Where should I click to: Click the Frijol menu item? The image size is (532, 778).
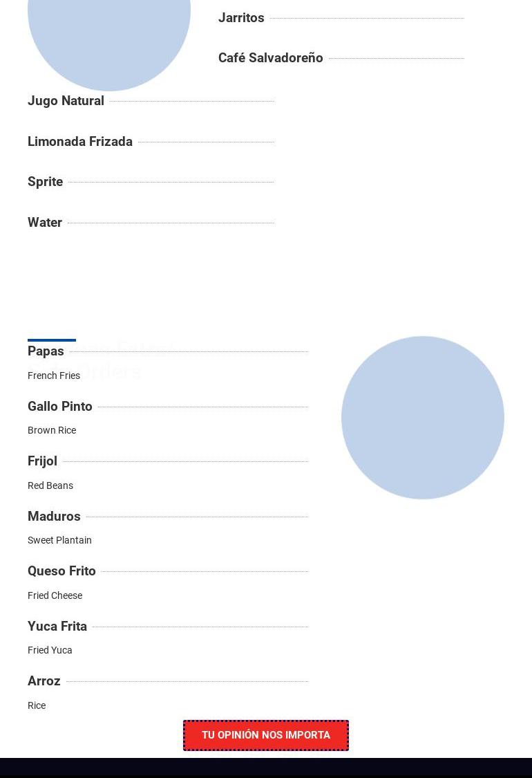42,461
